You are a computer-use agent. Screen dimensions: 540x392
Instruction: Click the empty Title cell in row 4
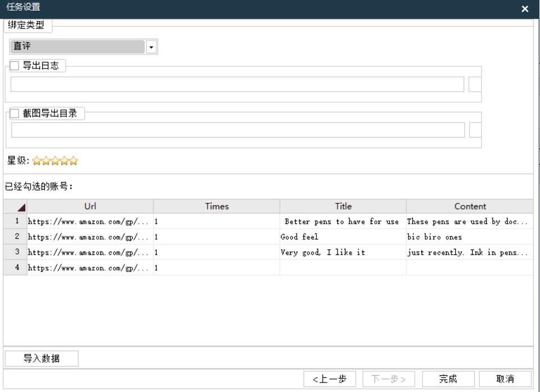click(343, 268)
